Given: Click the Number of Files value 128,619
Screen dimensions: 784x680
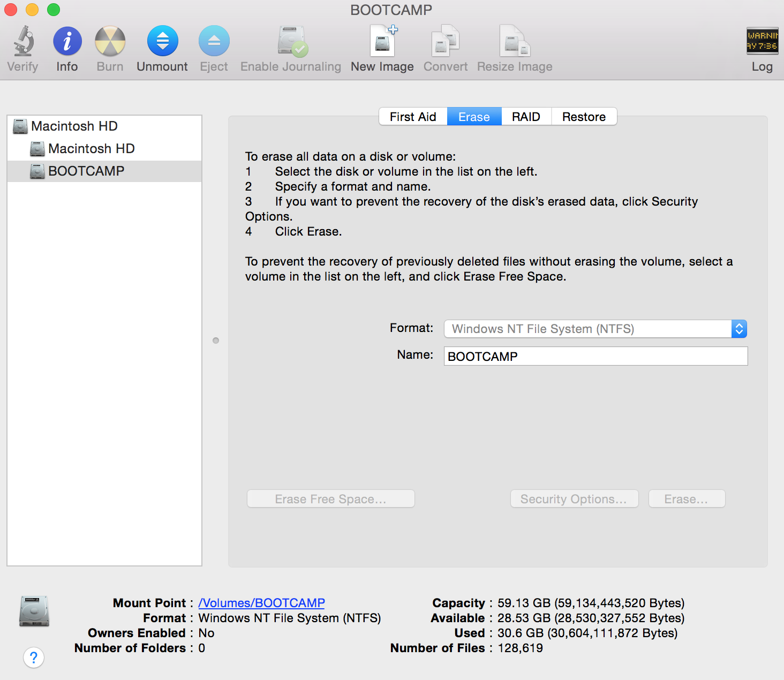Looking at the screenshot, I should click(x=520, y=648).
